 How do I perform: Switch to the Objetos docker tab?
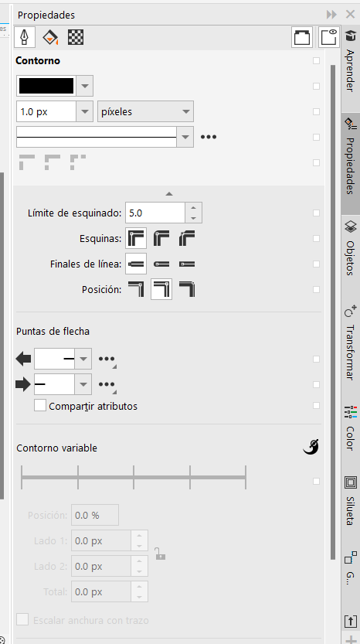click(x=350, y=249)
